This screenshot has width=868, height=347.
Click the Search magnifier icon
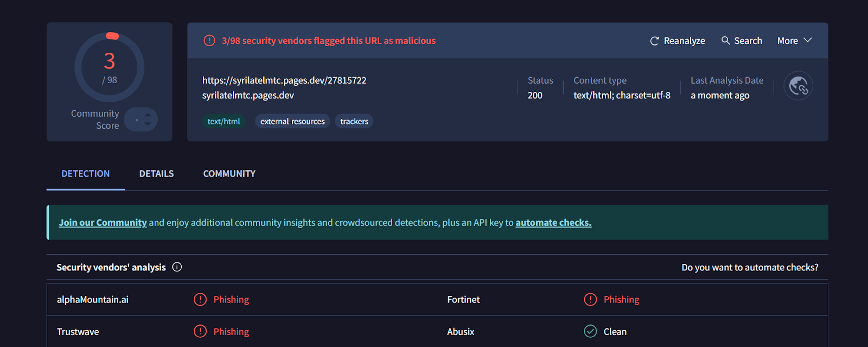point(725,40)
